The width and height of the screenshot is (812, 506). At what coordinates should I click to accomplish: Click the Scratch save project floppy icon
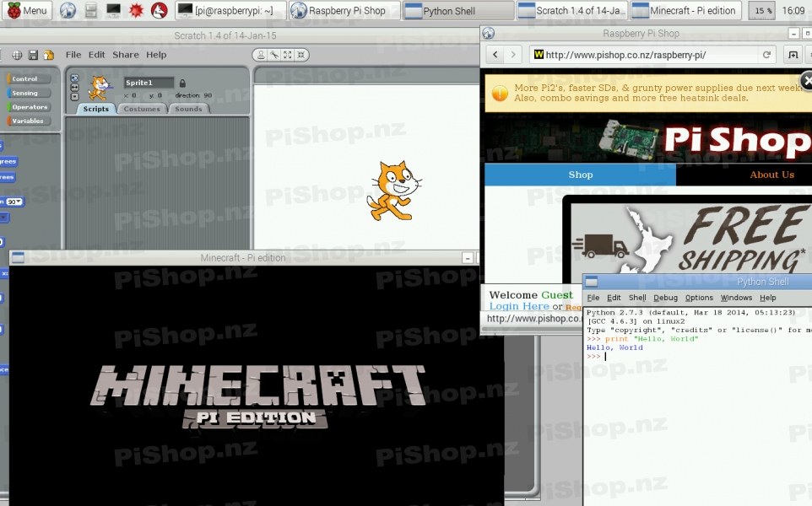coord(33,55)
